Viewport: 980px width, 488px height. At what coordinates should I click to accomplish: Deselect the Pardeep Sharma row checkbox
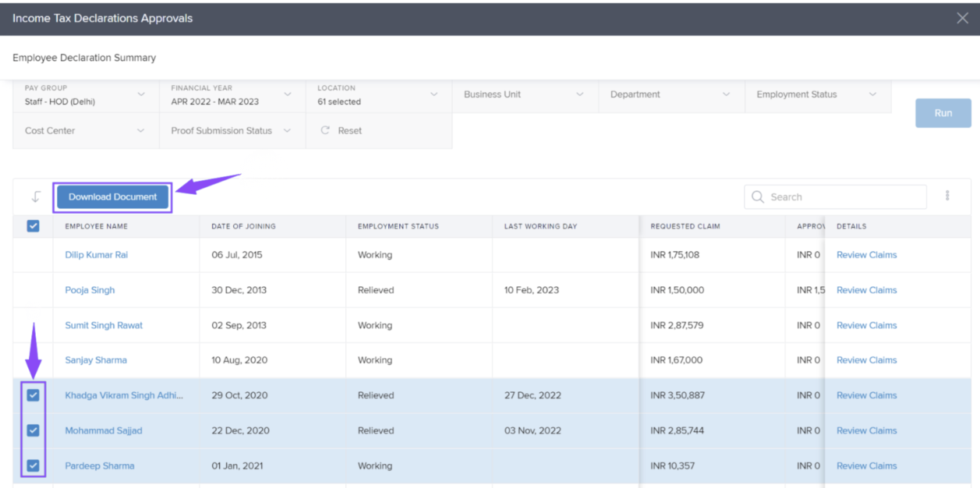(33, 465)
